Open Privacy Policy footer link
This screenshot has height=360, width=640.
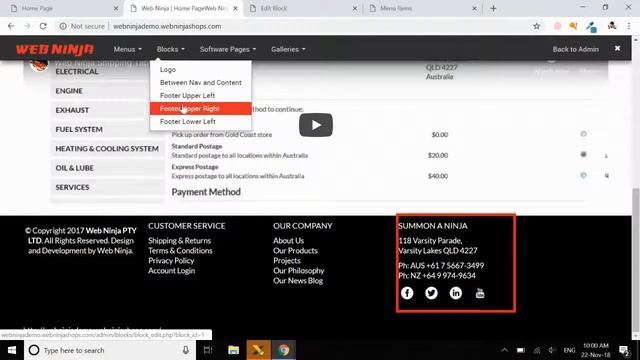(x=171, y=260)
